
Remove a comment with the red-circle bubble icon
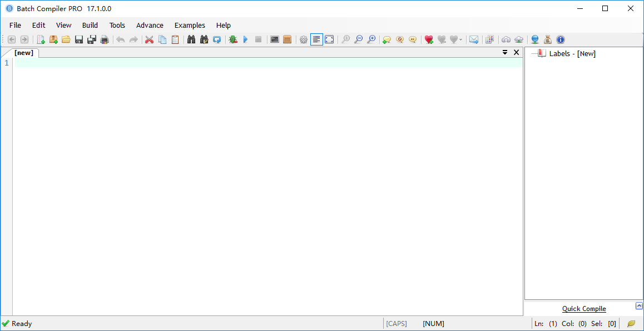pyautogui.click(x=400, y=40)
